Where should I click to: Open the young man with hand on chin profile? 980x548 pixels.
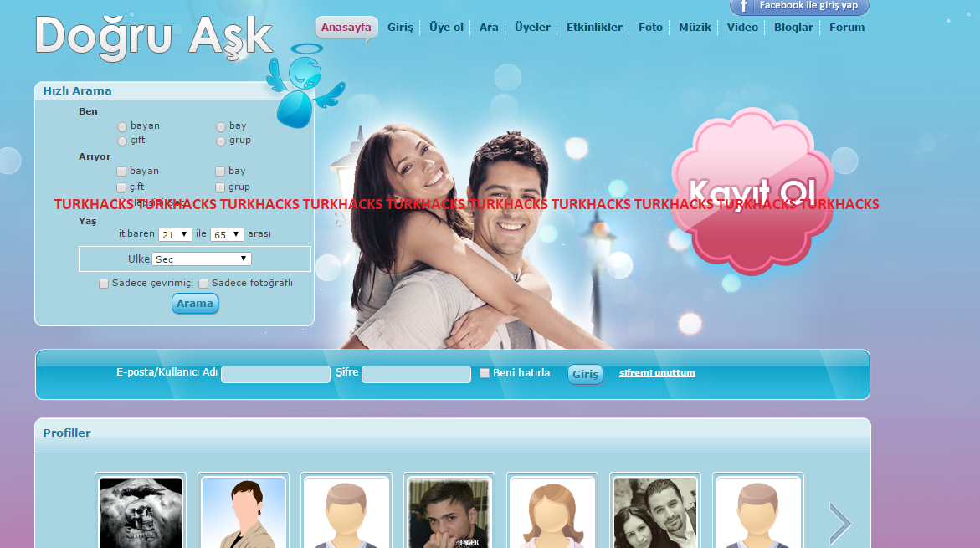tap(449, 512)
